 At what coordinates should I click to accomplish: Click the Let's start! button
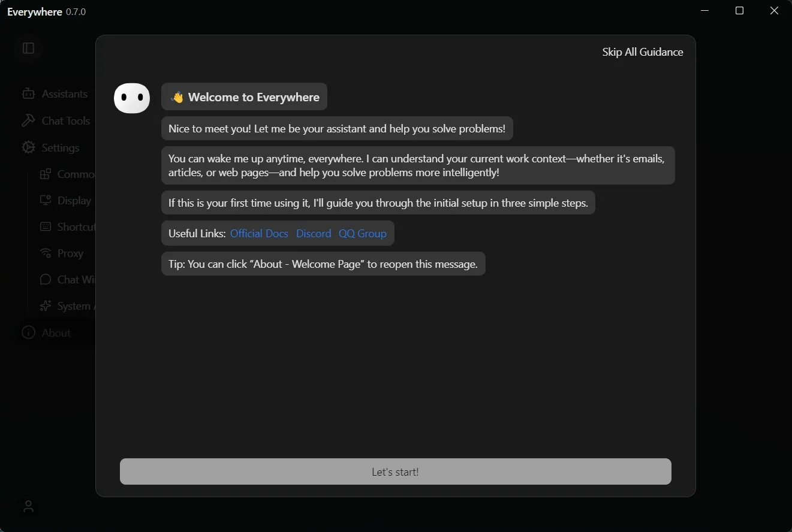coord(396,472)
